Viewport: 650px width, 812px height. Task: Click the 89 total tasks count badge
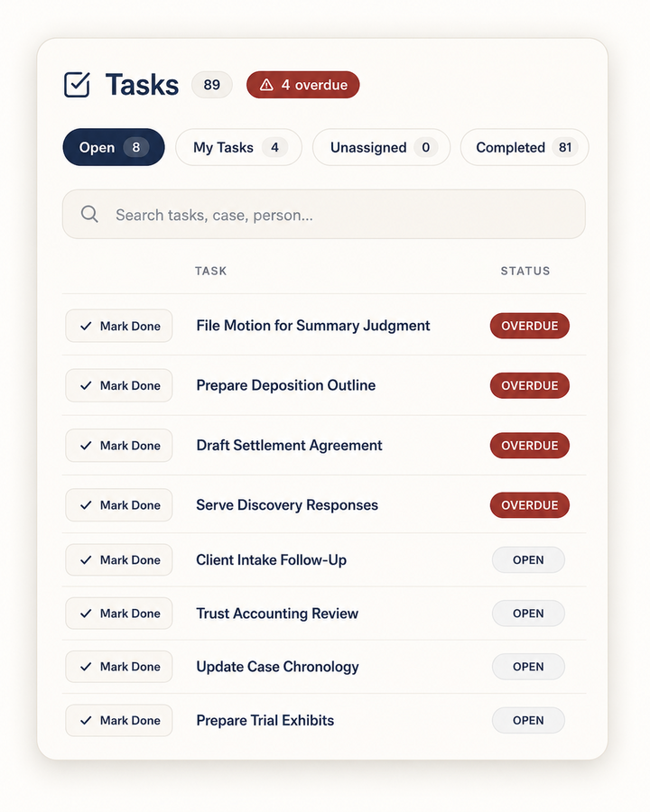tap(212, 85)
